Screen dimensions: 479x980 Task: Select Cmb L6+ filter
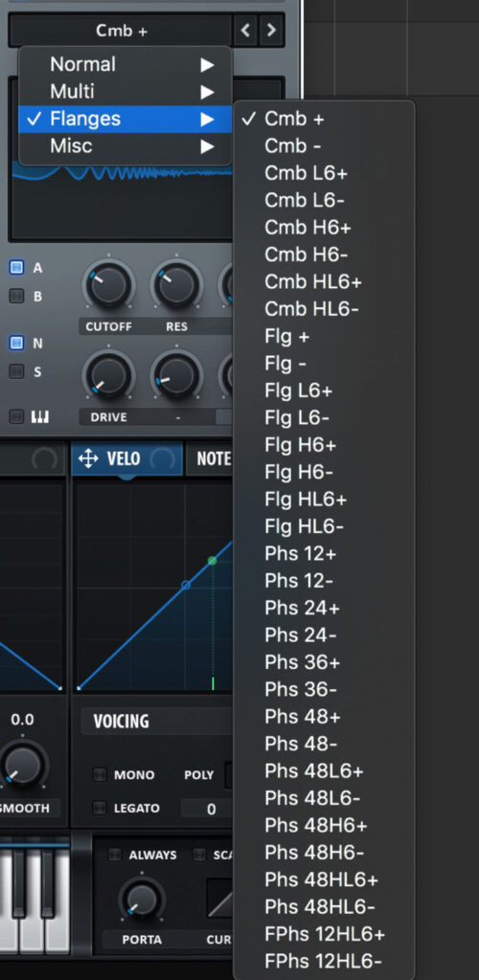[323, 173]
